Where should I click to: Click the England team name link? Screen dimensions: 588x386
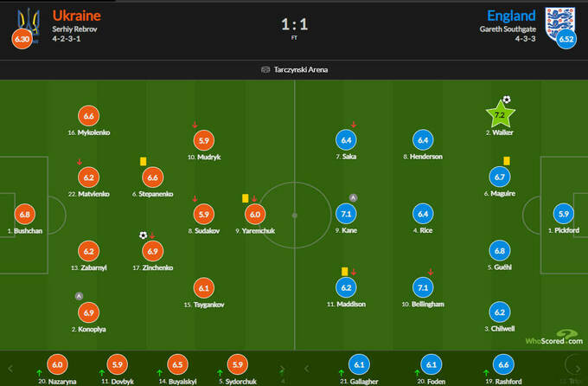511,16
